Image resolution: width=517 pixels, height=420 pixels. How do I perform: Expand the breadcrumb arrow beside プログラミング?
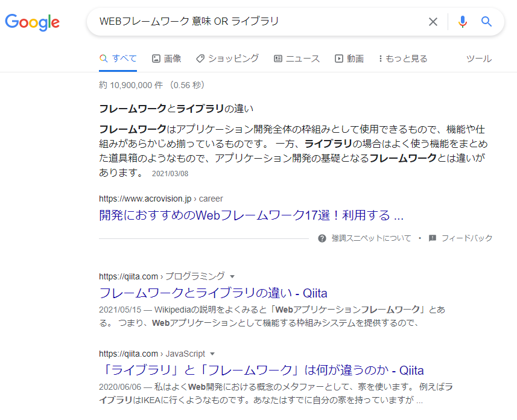233,276
